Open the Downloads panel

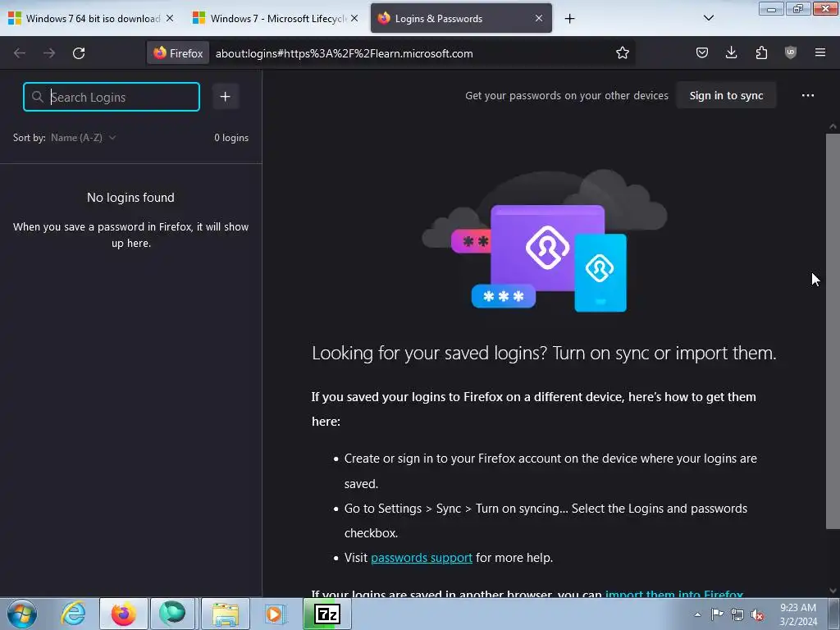731,53
